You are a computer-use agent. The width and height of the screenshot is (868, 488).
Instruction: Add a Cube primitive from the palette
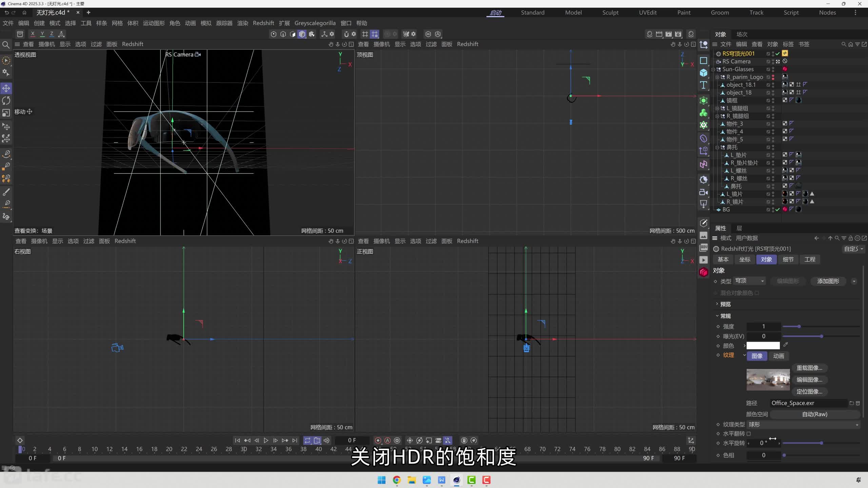pyautogui.click(x=704, y=73)
